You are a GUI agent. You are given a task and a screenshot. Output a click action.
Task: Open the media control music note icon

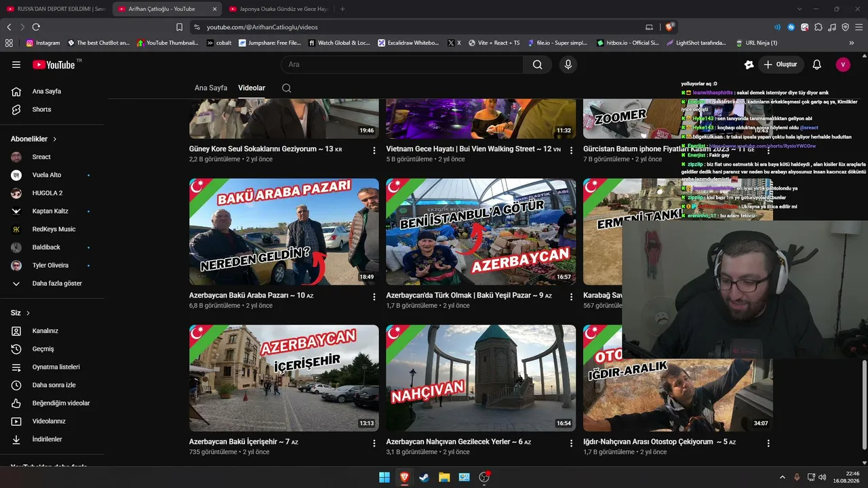coord(832,27)
